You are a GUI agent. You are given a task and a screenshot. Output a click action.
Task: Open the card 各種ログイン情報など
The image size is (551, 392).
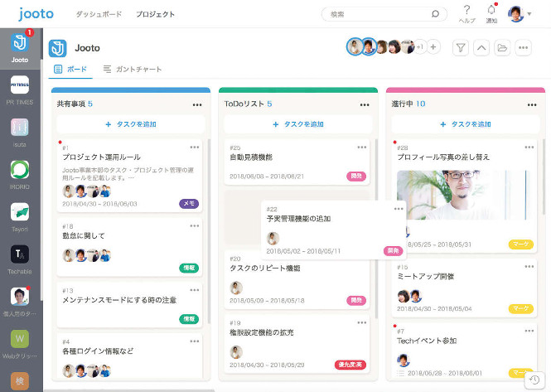coord(129,356)
